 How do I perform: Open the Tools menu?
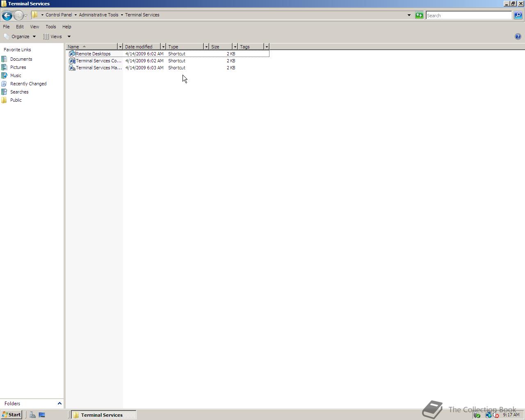click(51, 27)
